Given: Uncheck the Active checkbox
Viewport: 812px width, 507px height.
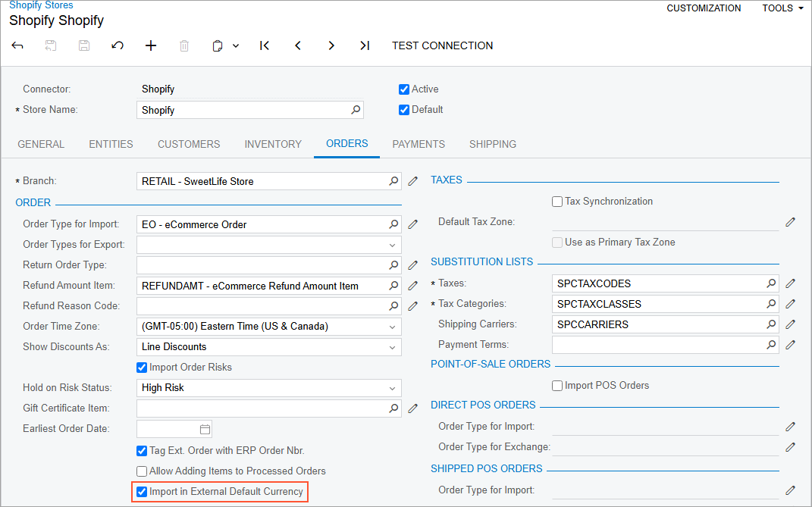Looking at the screenshot, I should 404,89.
